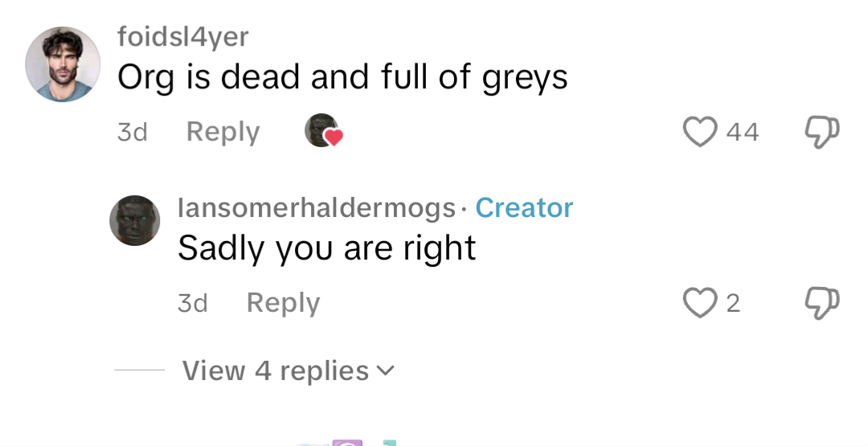Viewport: 868px width, 446px height.
Task: Open Iansomerhaldermogs profile avatar
Action: 134,220
